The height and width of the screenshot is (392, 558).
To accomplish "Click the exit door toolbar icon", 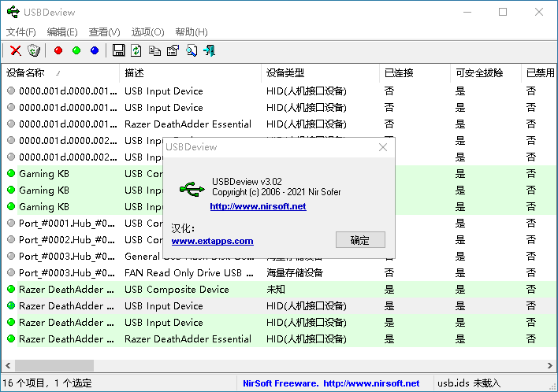I will tap(210, 50).
